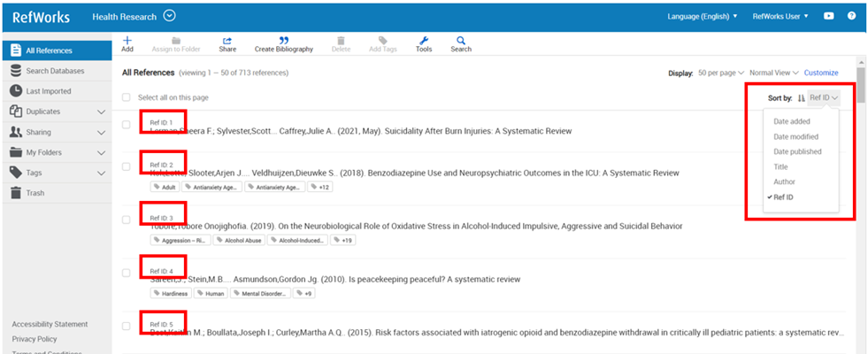Show the +9 more tags on Ref ID 4
The height and width of the screenshot is (354, 868).
pyautogui.click(x=303, y=294)
